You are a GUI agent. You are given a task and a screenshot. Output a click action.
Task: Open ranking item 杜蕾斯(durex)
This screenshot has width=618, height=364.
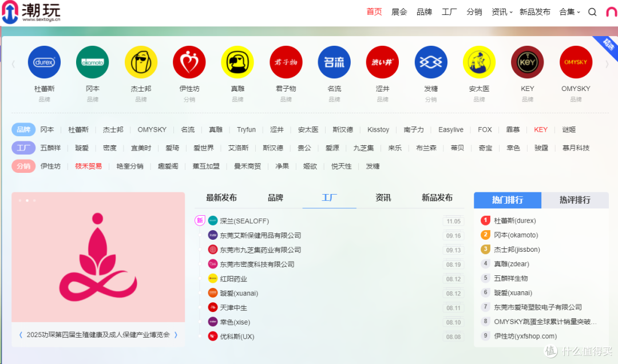pyautogui.click(x=515, y=220)
